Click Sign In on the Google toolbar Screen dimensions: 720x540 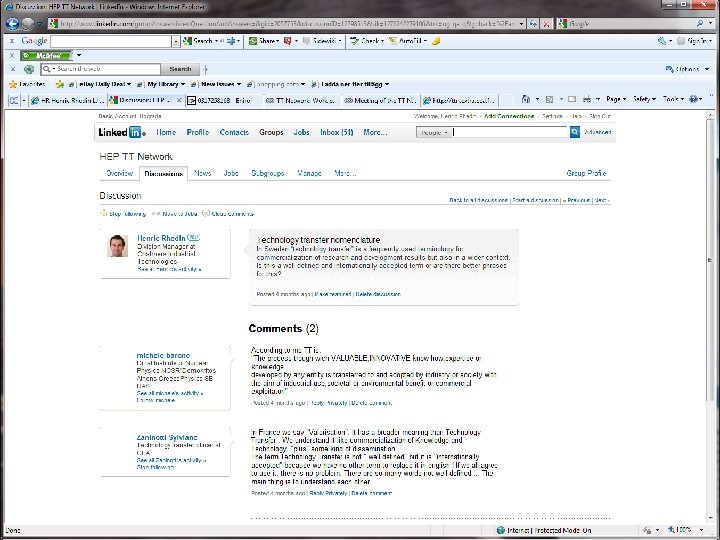[694, 41]
